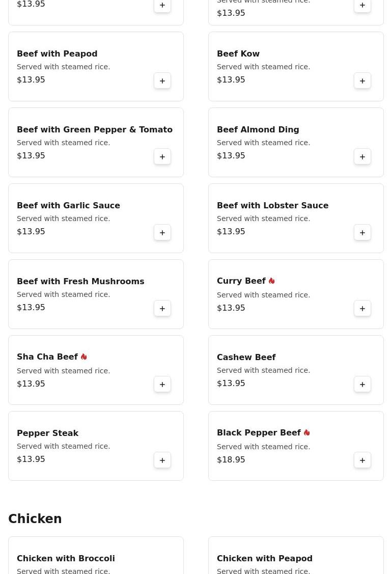Screen dimensions: 392x574
Task: Open the Curry Beef item title
Action: click(241, 281)
